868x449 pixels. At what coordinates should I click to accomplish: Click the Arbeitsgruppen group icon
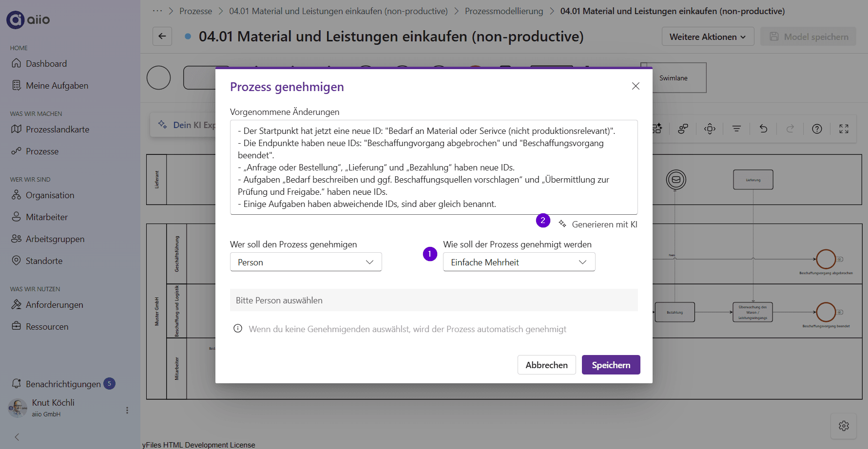pos(17,239)
